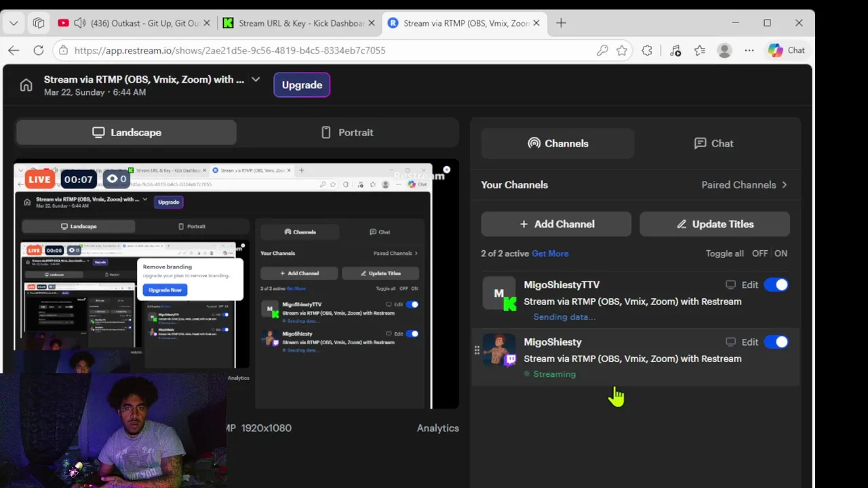Screen dimensions: 868x488
Task: Switch to the Outkast YouTube tab
Action: point(134,23)
